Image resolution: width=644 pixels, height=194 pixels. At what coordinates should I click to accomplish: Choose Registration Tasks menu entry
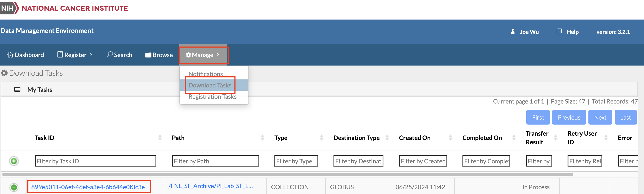tap(212, 97)
